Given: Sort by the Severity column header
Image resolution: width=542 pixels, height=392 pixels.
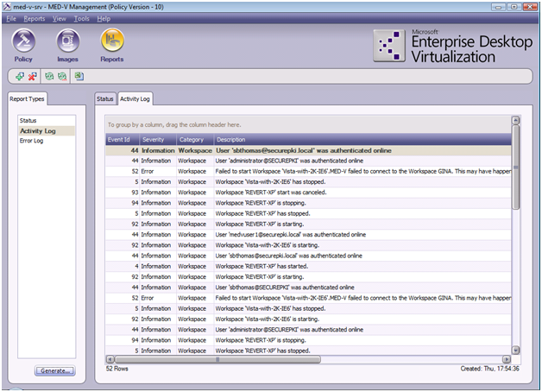Looking at the screenshot, I should coord(158,140).
